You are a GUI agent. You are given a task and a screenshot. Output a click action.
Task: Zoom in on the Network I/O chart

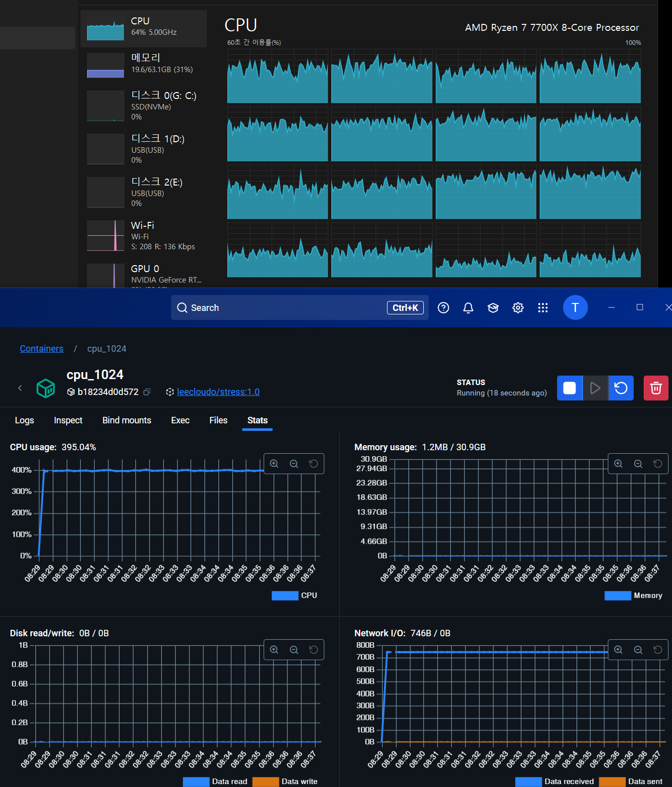coord(618,650)
